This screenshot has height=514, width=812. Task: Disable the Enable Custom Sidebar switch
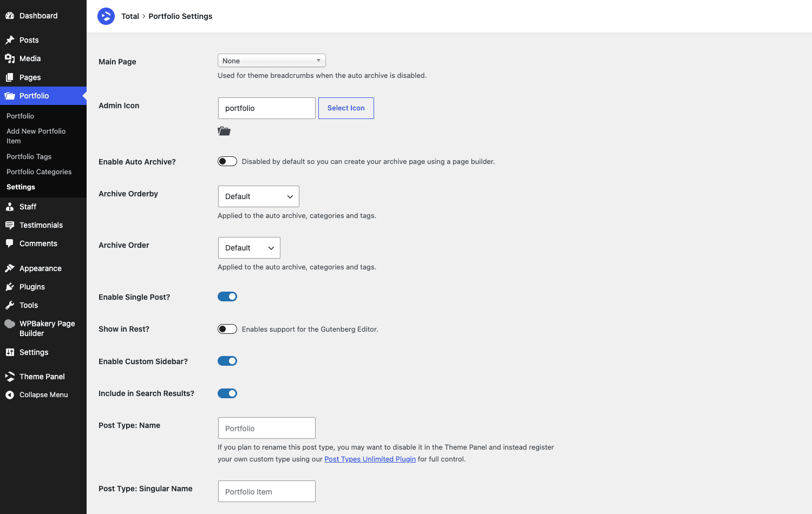227,361
